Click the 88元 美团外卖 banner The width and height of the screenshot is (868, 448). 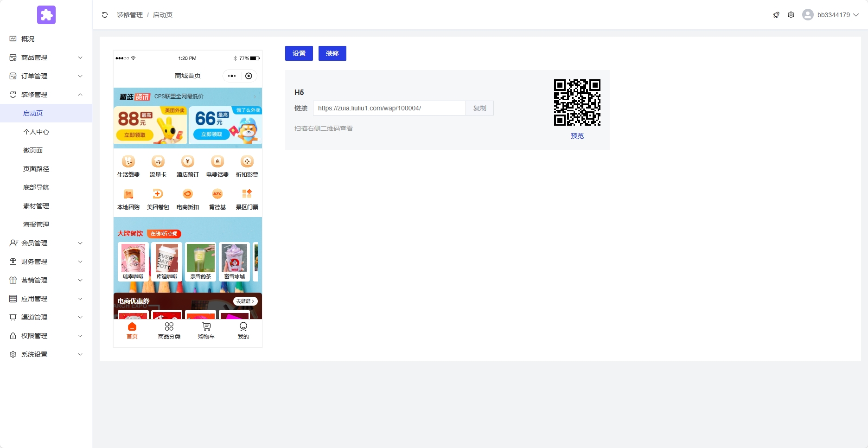click(x=150, y=125)
